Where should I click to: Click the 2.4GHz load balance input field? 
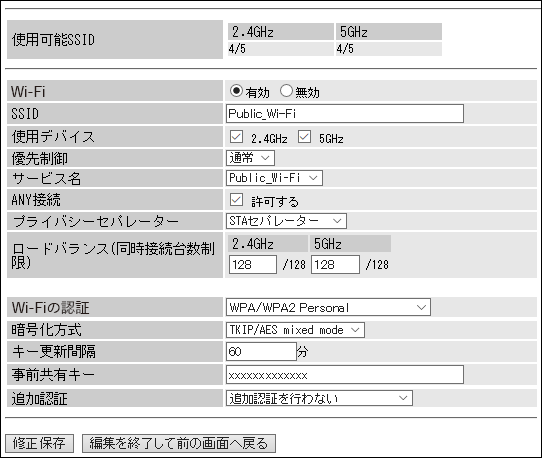point(253,265)
